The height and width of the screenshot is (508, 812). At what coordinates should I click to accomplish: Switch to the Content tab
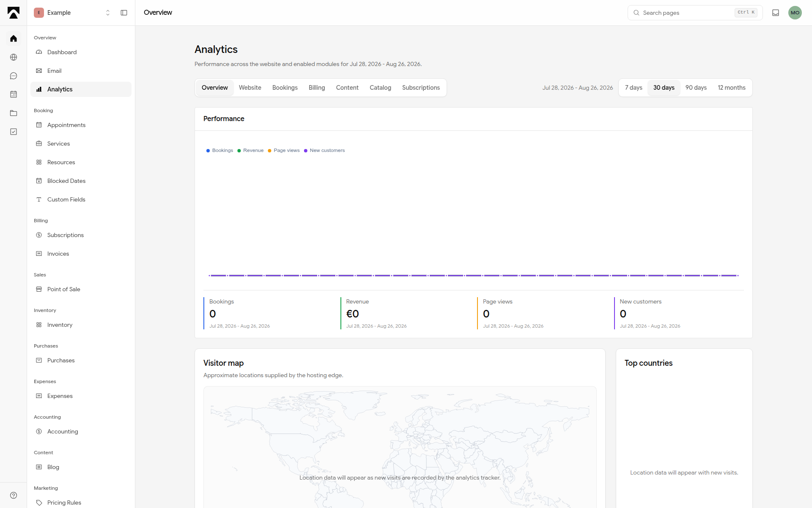(347, 88)
